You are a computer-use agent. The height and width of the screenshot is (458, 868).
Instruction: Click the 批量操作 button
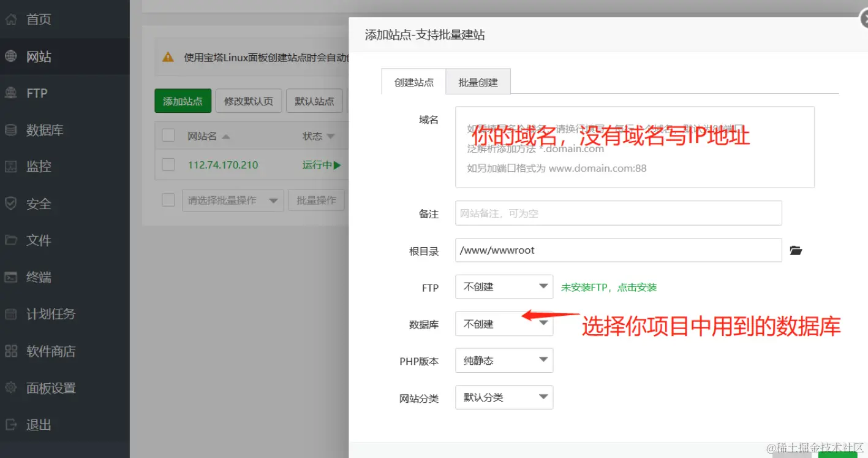(316, 200)
